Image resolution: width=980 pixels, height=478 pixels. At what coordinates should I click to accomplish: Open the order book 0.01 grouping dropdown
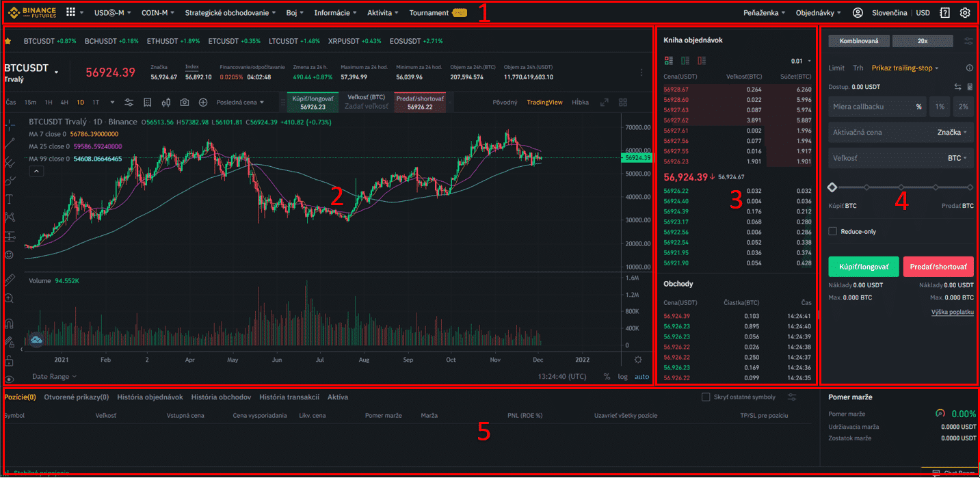pos(800,61)
